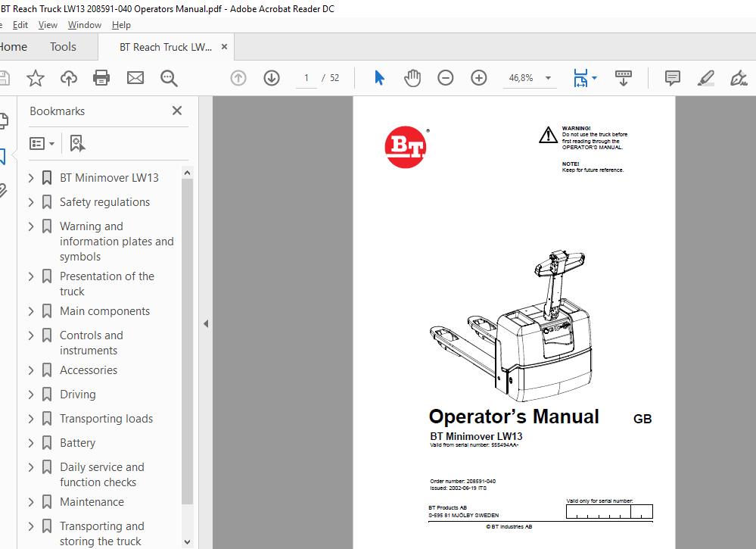
Task: Click the star bookmark icon in toolbar
Action: pos(36,78)
